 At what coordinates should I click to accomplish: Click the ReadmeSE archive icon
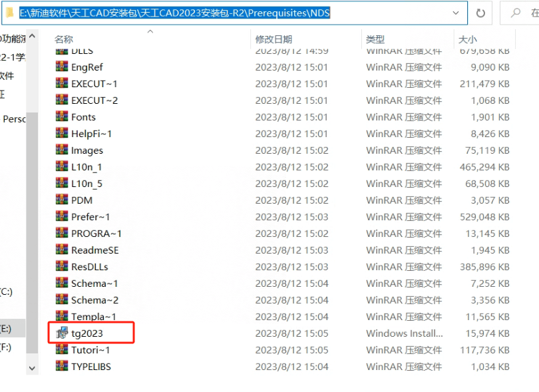tap(62, 250)
